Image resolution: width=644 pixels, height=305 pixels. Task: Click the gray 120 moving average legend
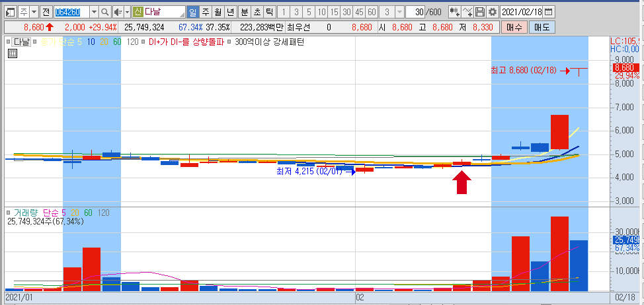point(133,42)
